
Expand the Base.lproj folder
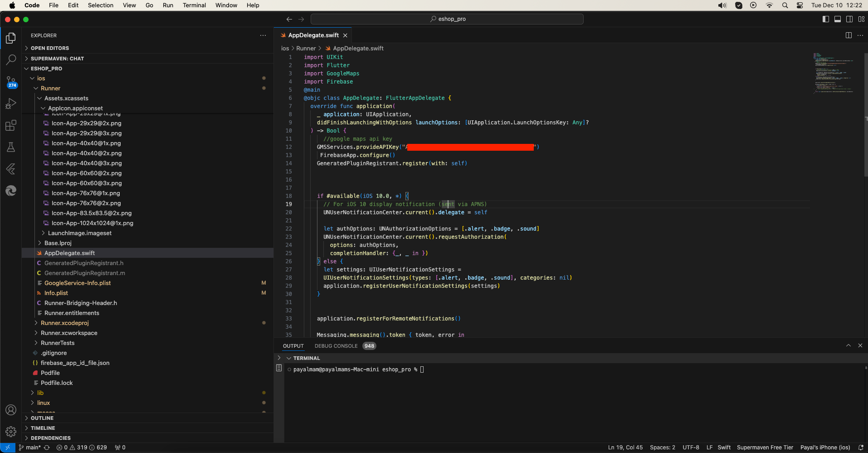click(148, 243)
